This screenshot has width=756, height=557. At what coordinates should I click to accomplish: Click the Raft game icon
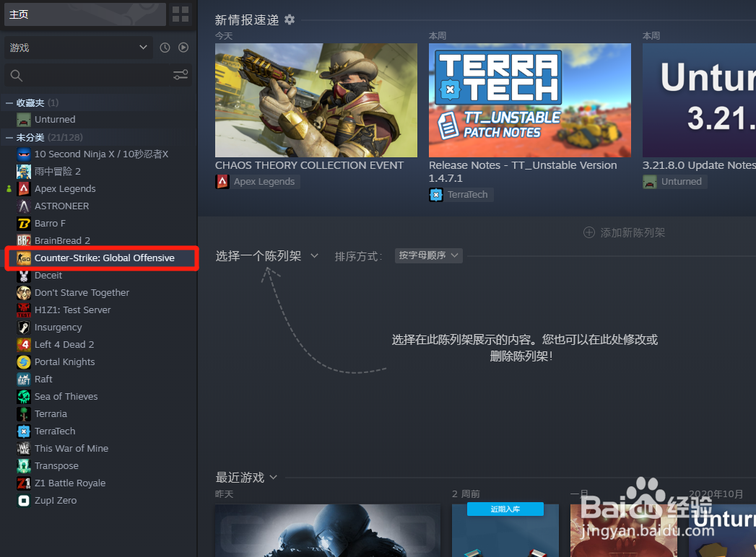tap(24, 380)
